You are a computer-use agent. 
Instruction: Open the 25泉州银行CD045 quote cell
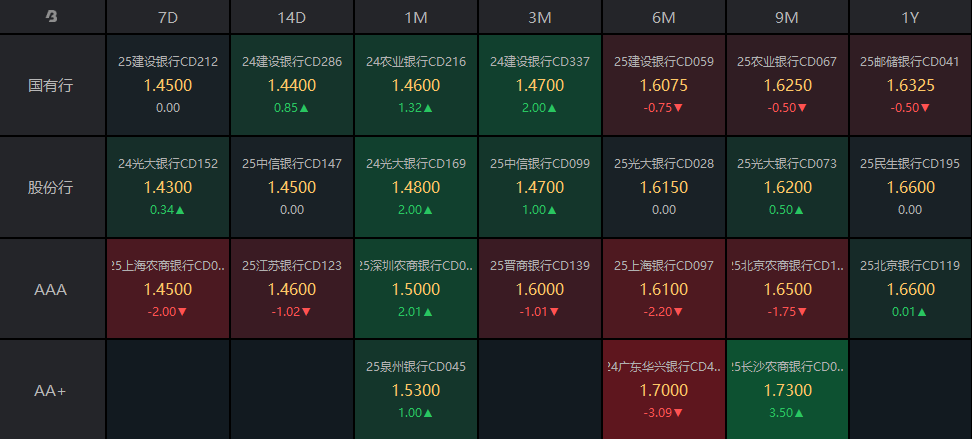[416, 390]
